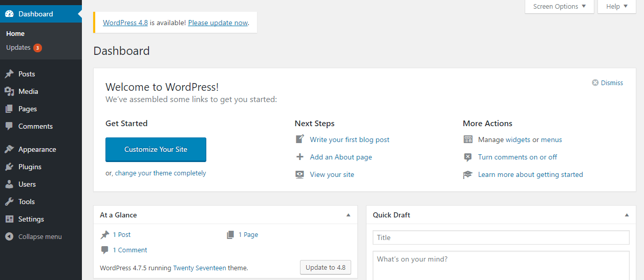Open the Settings sliders icon
644x280 pixels.
9,219
